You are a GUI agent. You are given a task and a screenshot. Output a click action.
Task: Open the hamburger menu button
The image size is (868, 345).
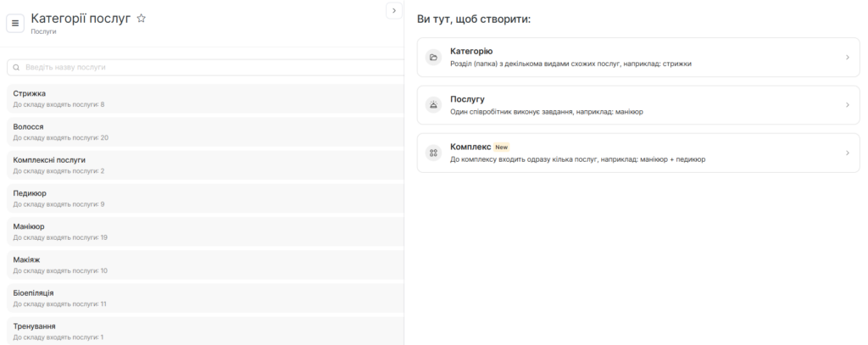click(x=14, y=23)
